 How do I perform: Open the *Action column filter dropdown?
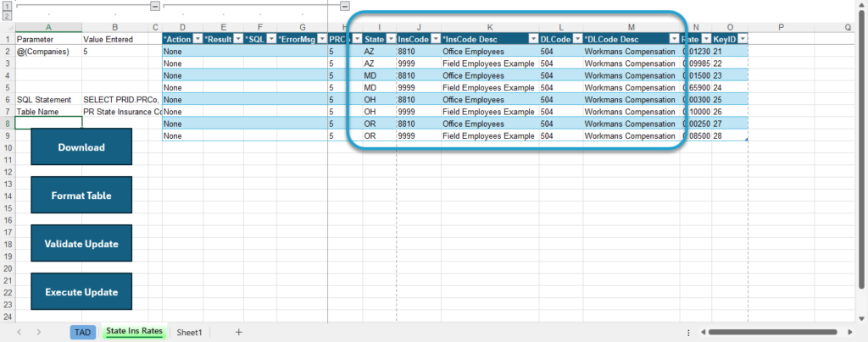tap(197, 39)
